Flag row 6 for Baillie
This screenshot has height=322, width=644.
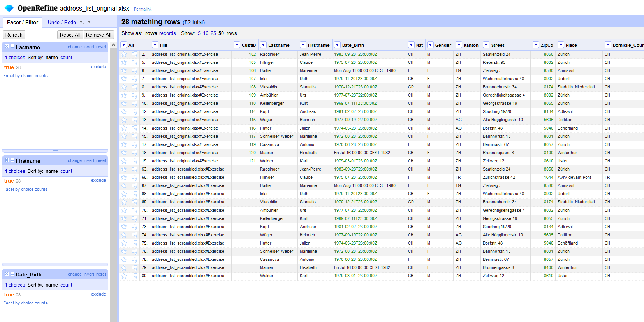134,71
